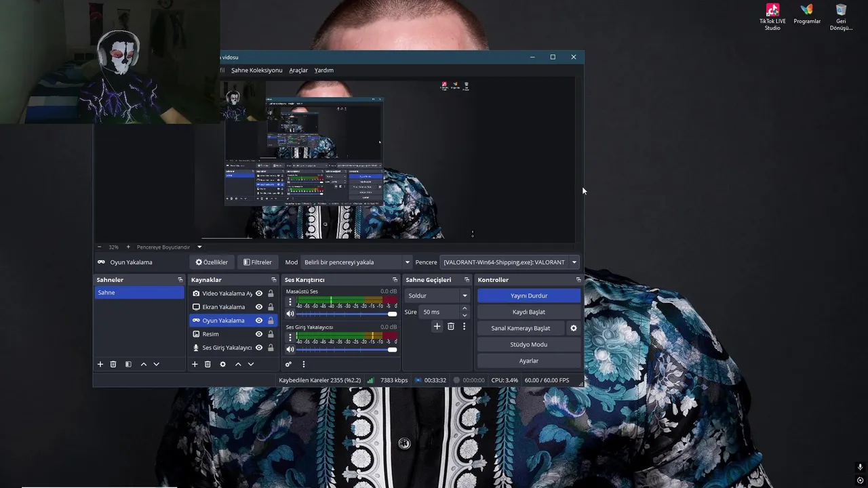Undock the Kontroller panel
This screenshot has width=868, height=488.
(x=578, y=279)
